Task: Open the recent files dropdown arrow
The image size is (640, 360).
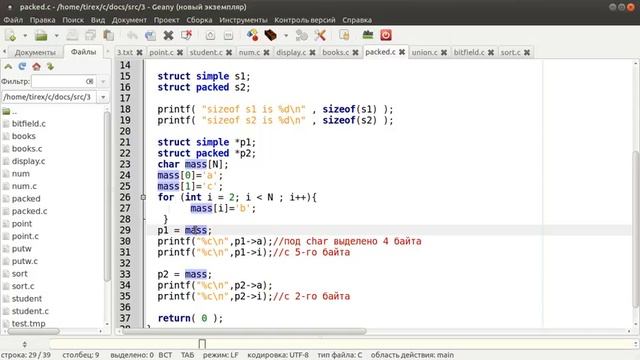Action: (x=56, y=36)
